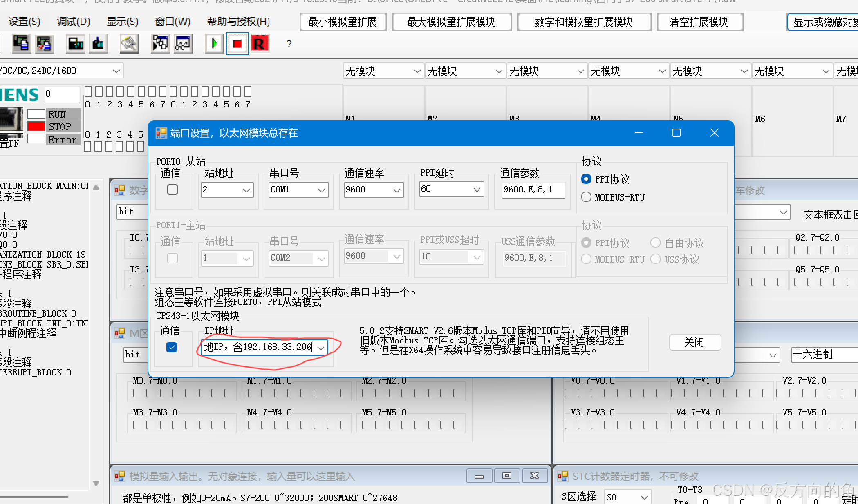858x504 pixels.
Task: Click the red STOP status indicator
Action: click(36, 127)
